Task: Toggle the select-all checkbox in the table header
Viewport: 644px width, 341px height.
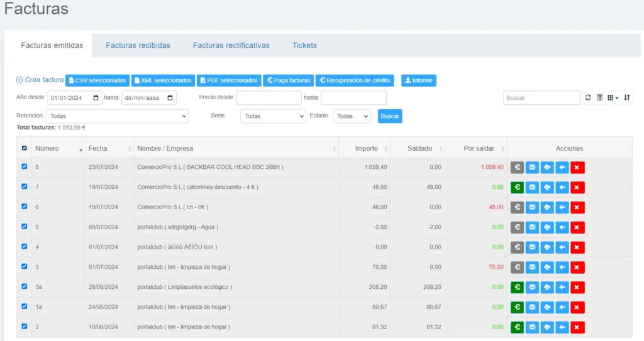Action: 25,148
